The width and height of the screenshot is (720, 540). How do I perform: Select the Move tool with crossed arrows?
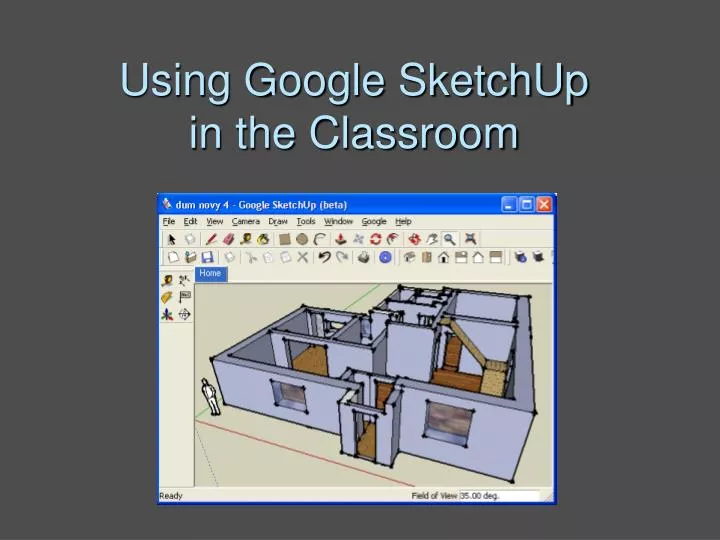[358, 239]
